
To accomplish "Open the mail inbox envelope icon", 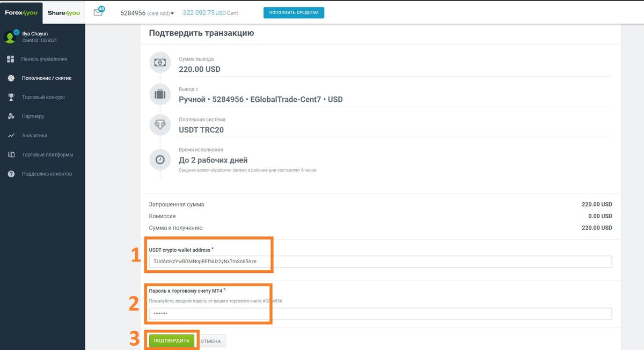I will (98, 12).
